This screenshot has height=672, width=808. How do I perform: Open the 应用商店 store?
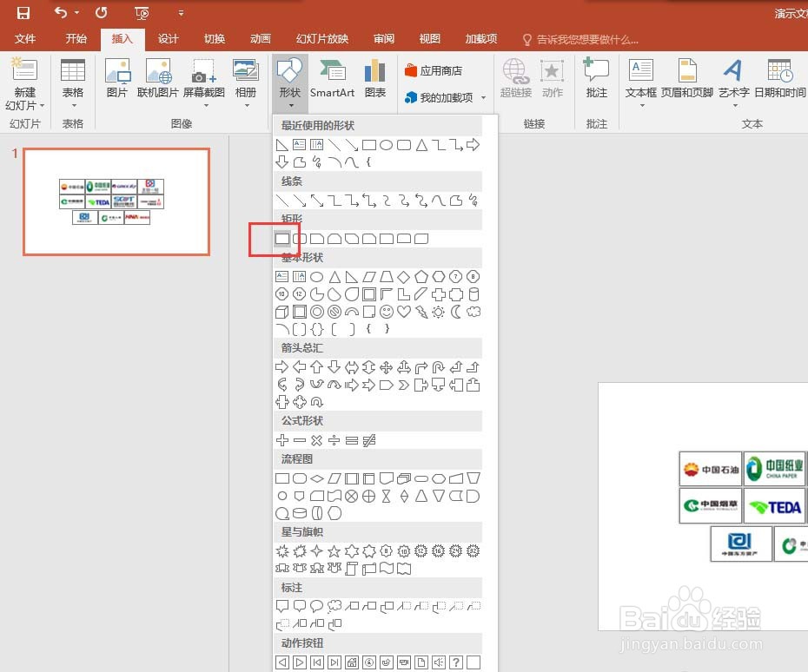[434, 70]
